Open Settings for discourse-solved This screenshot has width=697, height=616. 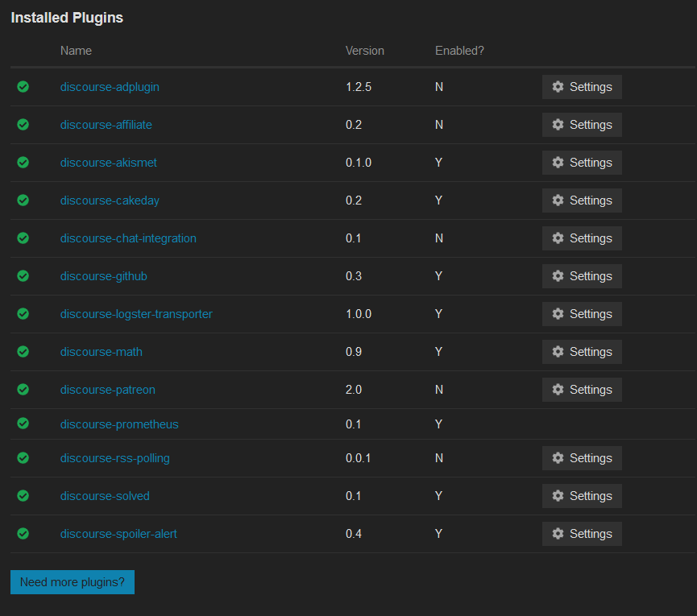pos(582,496)
